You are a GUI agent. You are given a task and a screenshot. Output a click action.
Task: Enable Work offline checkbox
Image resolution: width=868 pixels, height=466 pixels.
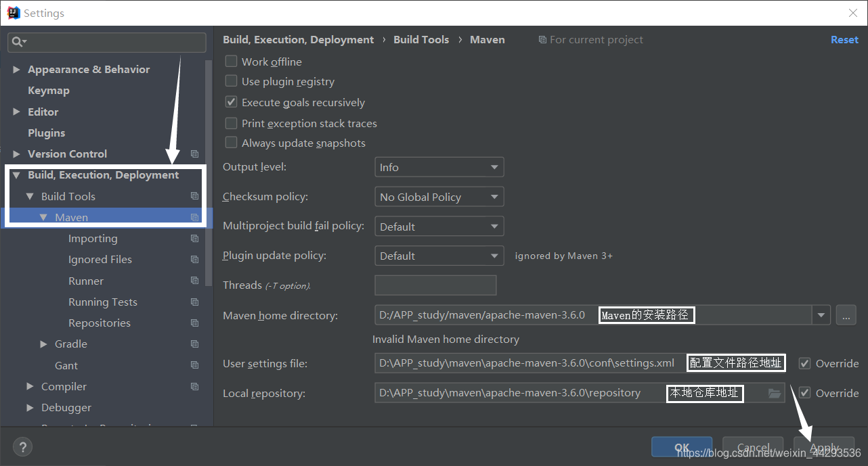[231, 62]
